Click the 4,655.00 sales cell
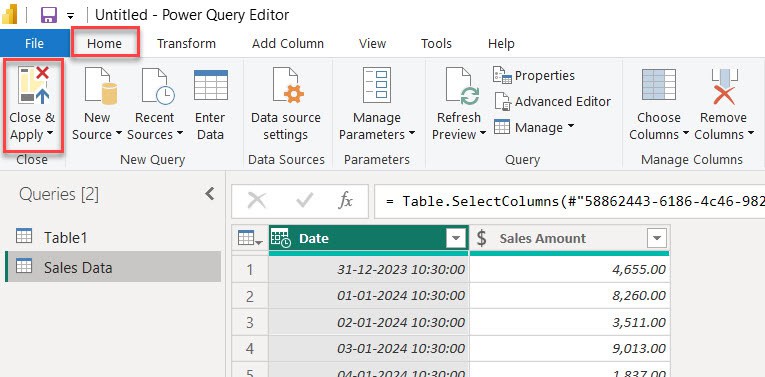The width and height of the screenshot is (765, 377). pos(569,269)
